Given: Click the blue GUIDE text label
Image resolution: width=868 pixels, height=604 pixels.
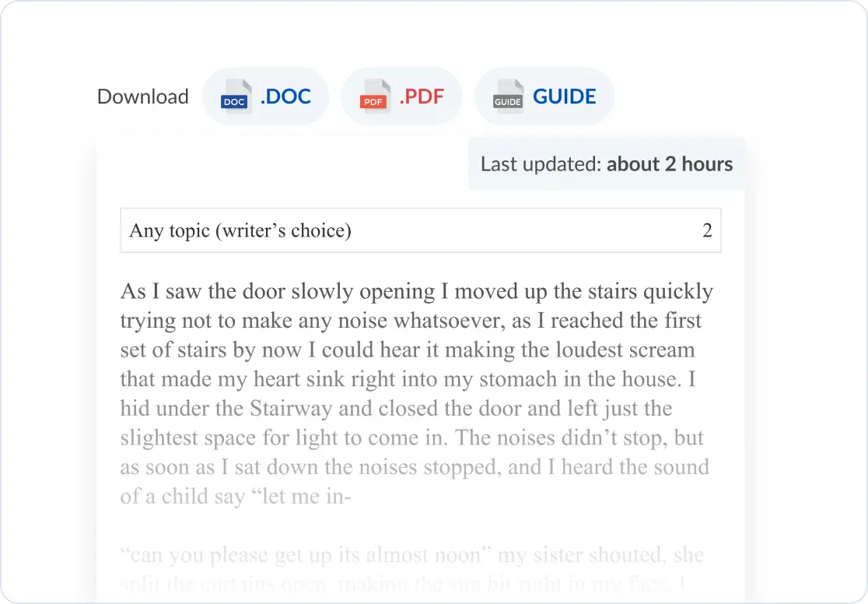Looking at the screenshot, I should point(564,97).
